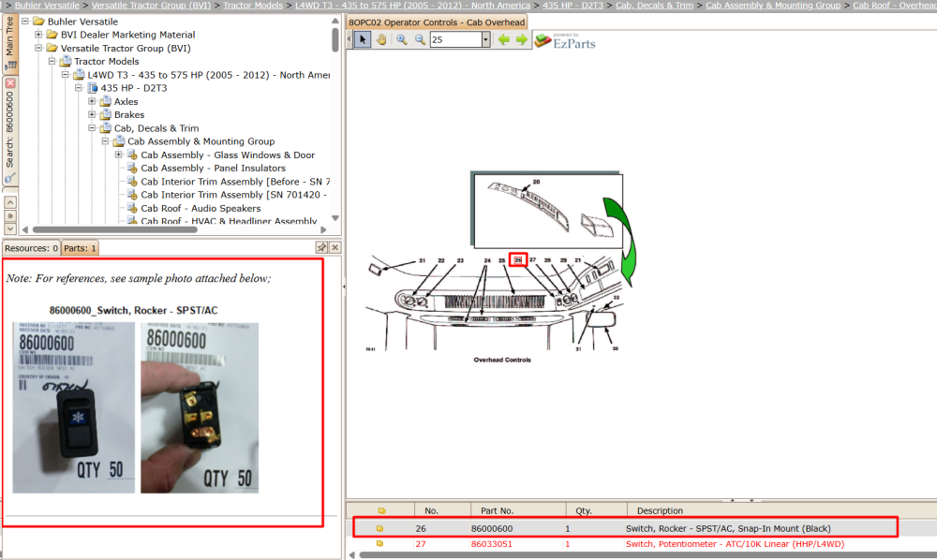Expand the Axles tree node
The height and width of the screenshot is (560, 937).
click(x=92, y=101)
